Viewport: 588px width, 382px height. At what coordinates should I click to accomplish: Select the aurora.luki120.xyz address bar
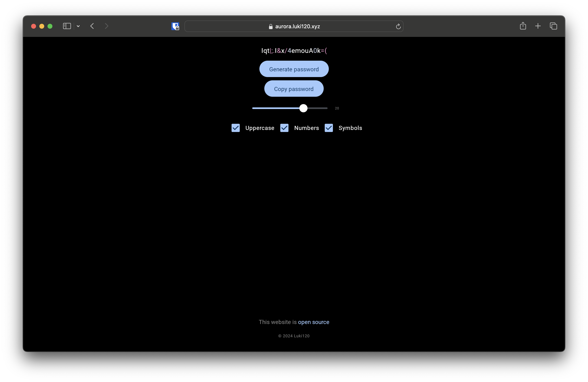pyautogui.click(x=294, y=26)
